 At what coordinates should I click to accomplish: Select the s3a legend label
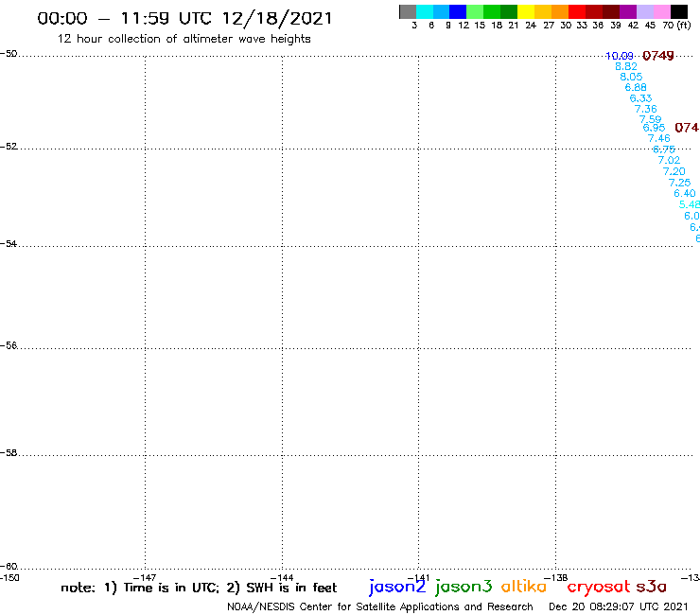tap(652, 587)
